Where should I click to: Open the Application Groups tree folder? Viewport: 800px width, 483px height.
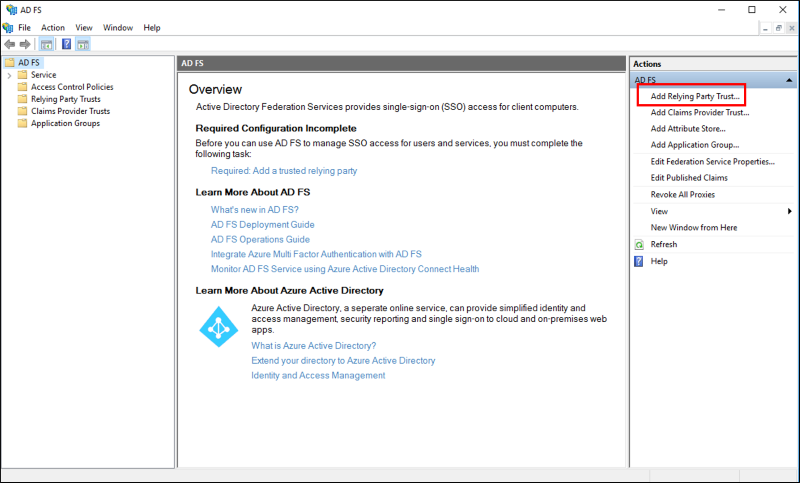[65, 123]
